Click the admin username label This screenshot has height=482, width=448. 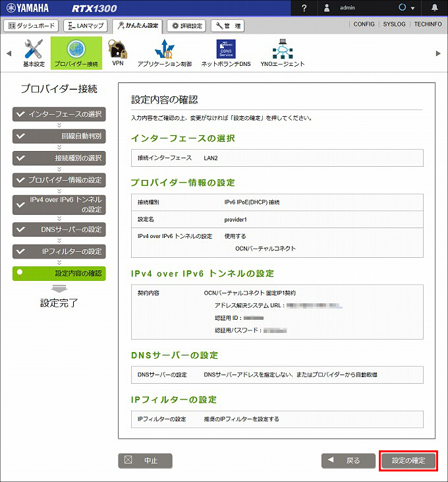347,8
